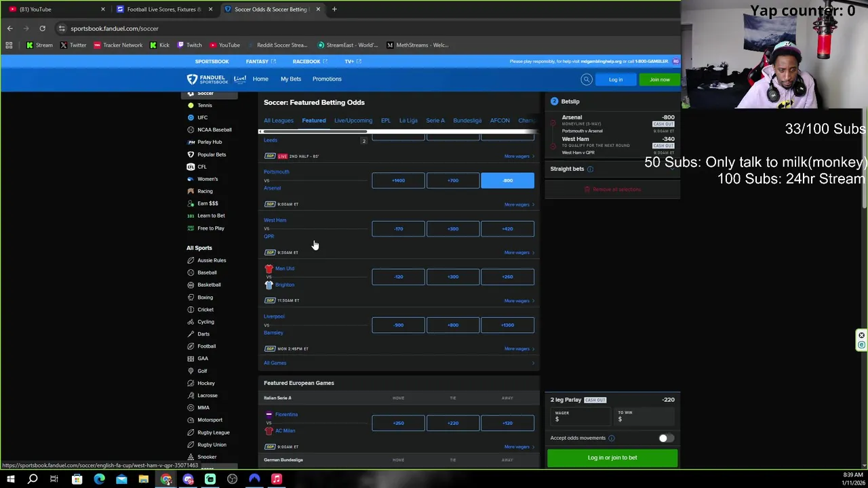Image resolution: width=868 pixels, height=488 pixels.
Task: Switch to EPL tab
Action: click(x=385, y=121)
